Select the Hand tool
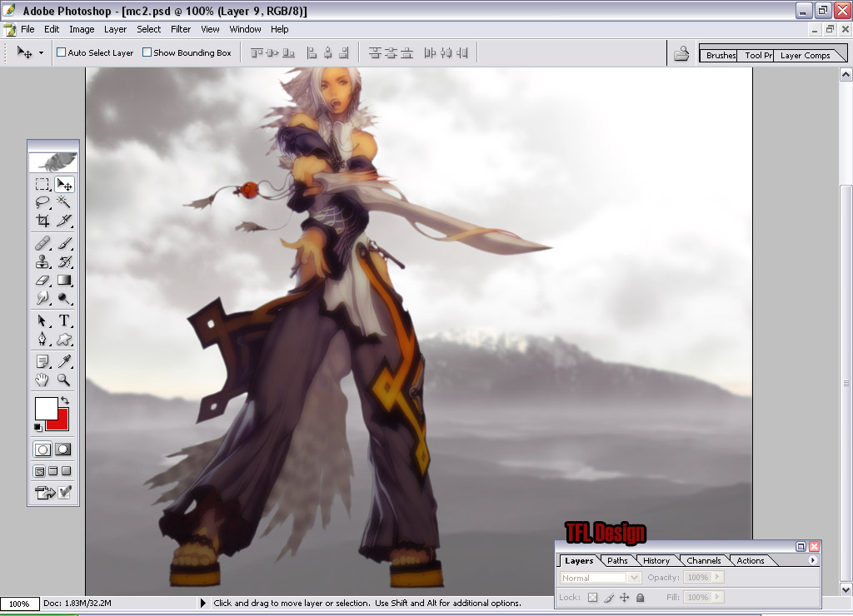This screenshot has height=616, width=853. pyautogui.click(x=42, y=380)
